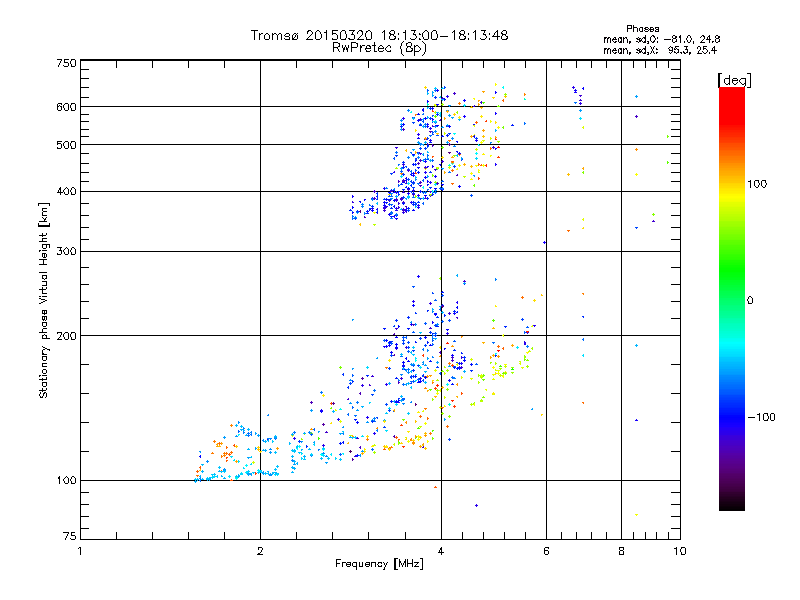Click the y-axis label "750"

pos(66,63)
